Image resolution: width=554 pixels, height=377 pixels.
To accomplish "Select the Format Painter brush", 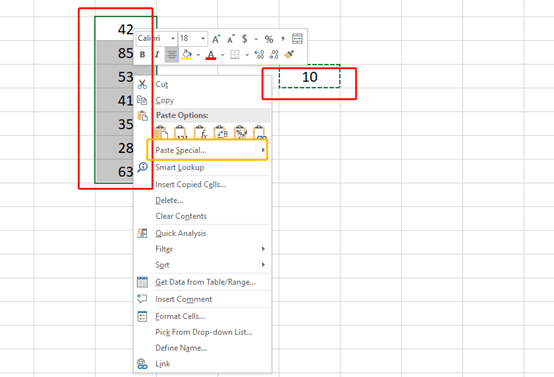I will point(289,54).
